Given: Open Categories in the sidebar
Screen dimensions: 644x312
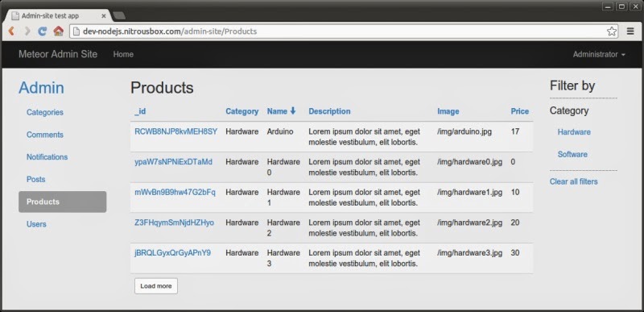Looking at the screenshot, I should [45, 112].
